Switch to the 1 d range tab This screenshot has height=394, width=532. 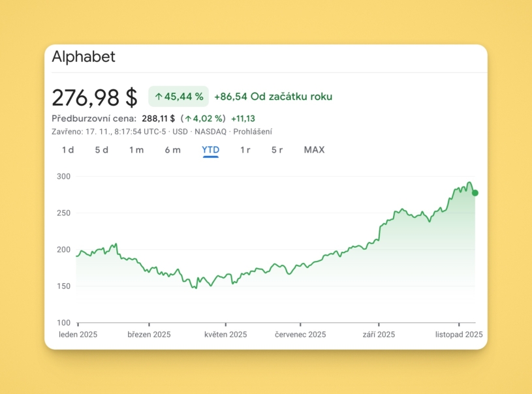[68, 150]
